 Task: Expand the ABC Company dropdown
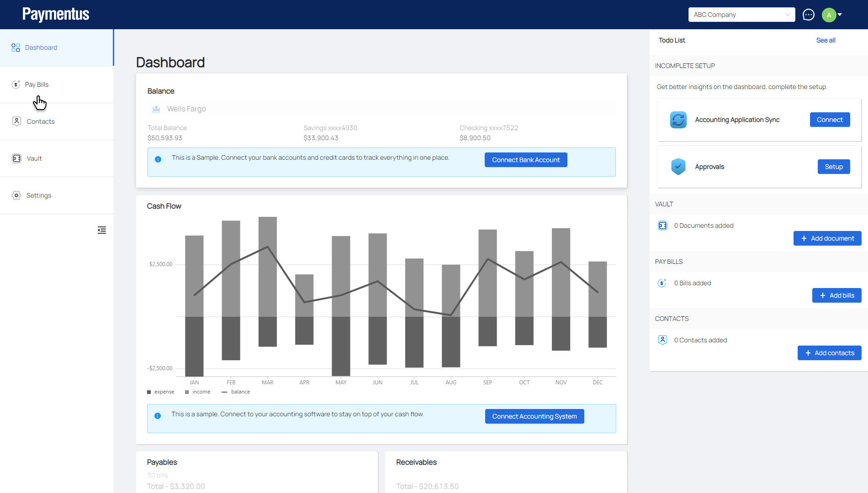(741, 15)
